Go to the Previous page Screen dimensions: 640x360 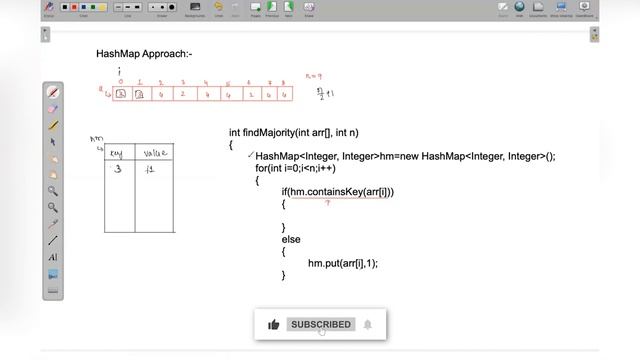coord(272,9)
